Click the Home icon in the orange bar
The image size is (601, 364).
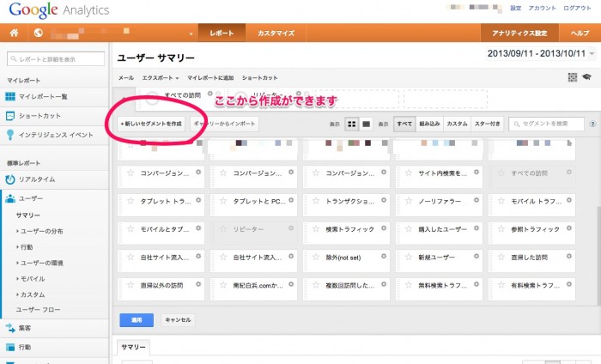(x=15, y=33)
